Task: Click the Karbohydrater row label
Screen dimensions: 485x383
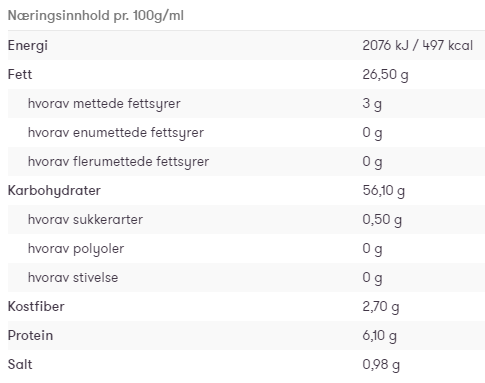Action: [54, 191]
